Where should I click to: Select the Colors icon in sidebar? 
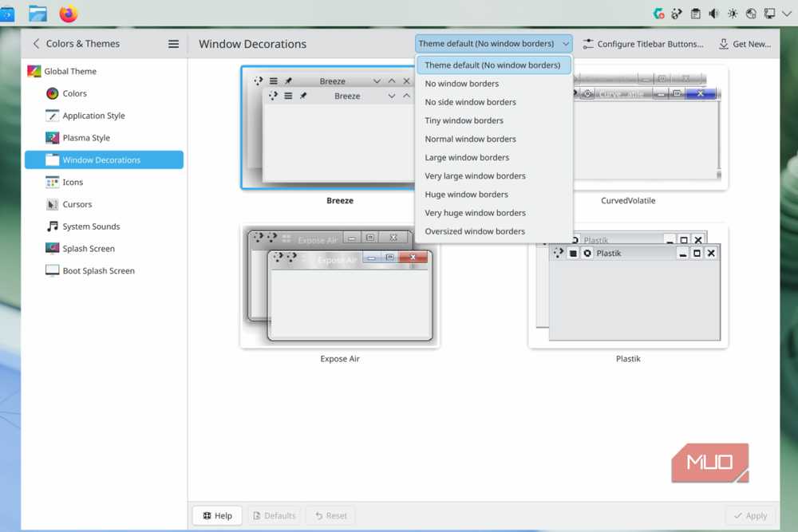[53, 93]
